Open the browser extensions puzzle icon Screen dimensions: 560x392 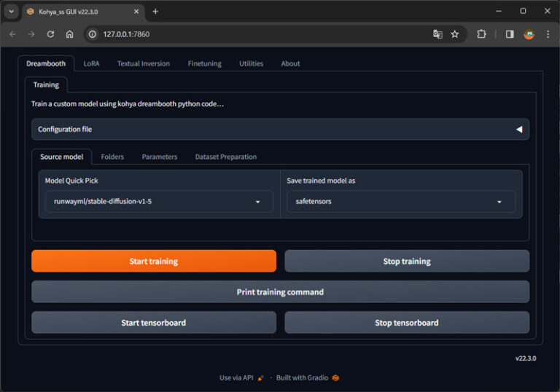tap(481, 34)
